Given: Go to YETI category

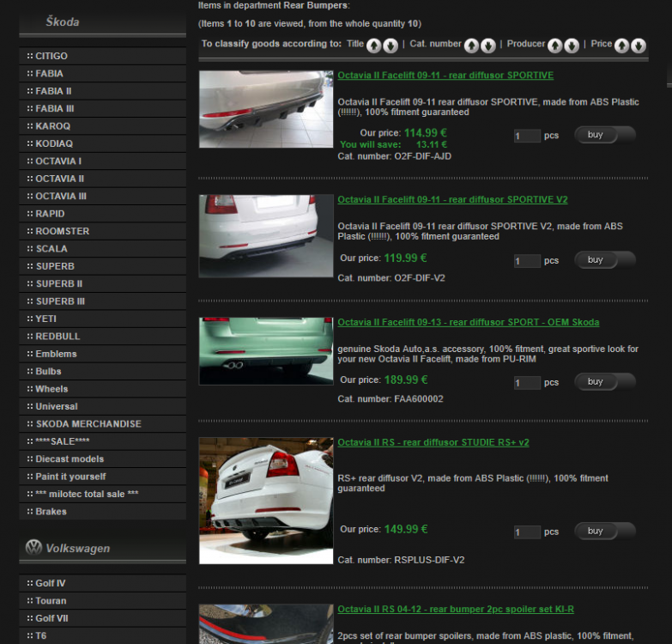Looking at the screenshot, I should pyautogui.click(x=102, y=319).
